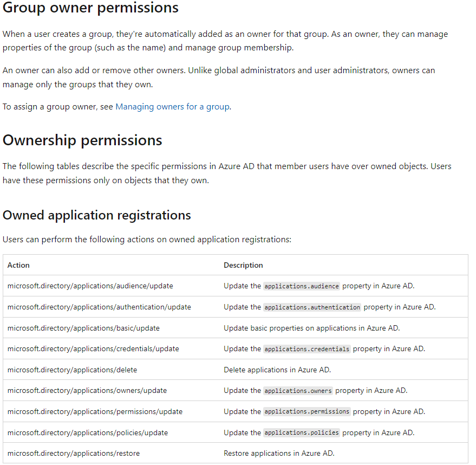This screenshot has width=476, height=465.
Task: Click the 'applications.credentials' code snippet
Action: 307,349
